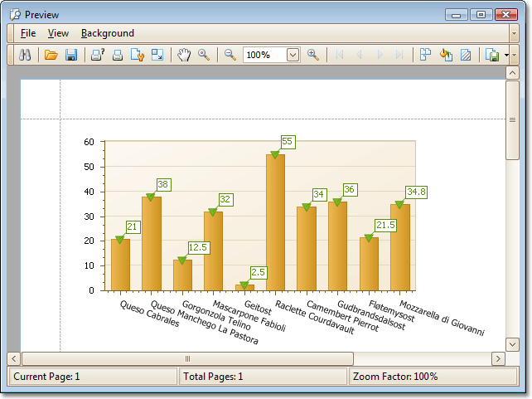Image resolution: width=532 pixels, height=399 pixels.
Task: Open the Print dialog printer icon with question mark
Action: tap(98, 55)
